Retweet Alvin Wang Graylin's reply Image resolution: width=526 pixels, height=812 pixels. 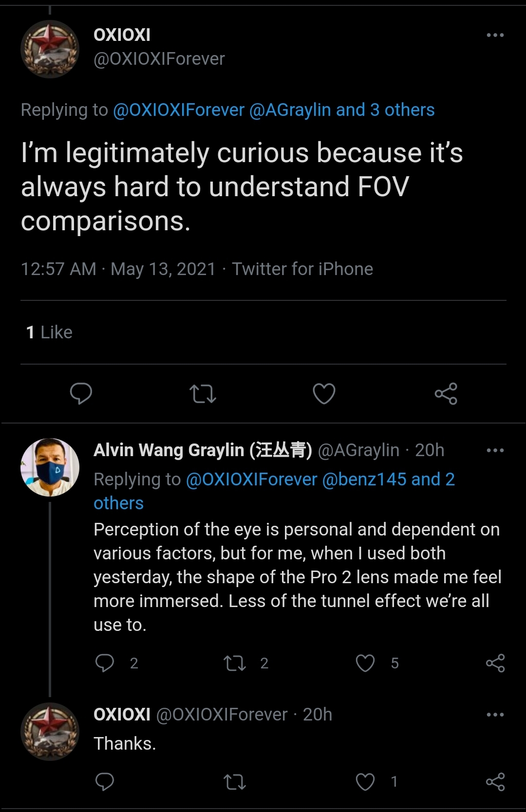[235, 663]
